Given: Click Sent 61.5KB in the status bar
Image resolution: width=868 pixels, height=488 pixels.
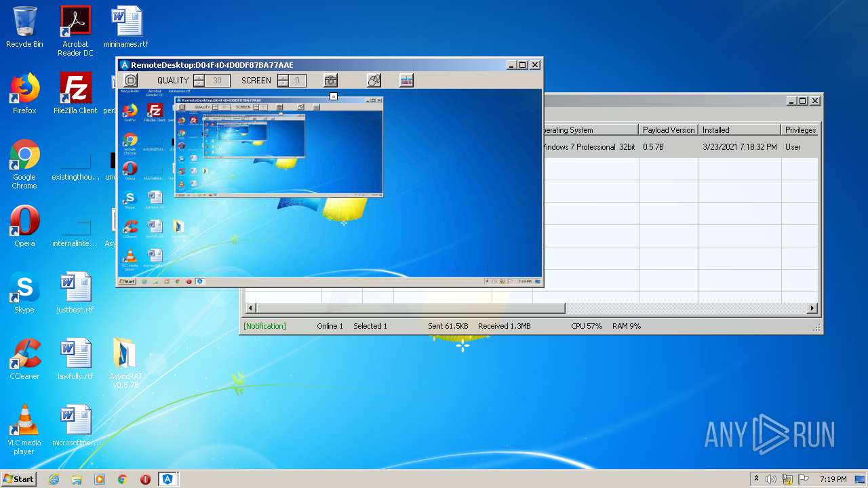Looking at the screenshot, I should 448,326.
